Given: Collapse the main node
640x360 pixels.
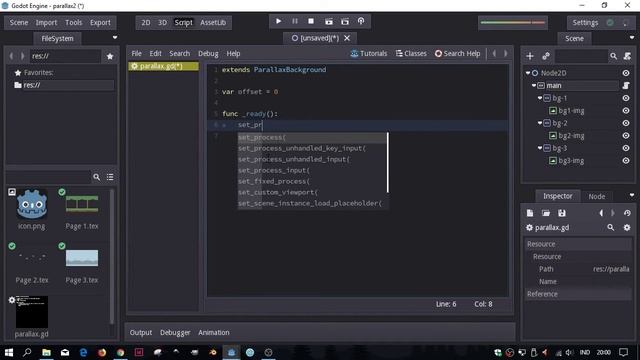Looking at the screenshot, I should pyautogui.click(x=534, y=85).
